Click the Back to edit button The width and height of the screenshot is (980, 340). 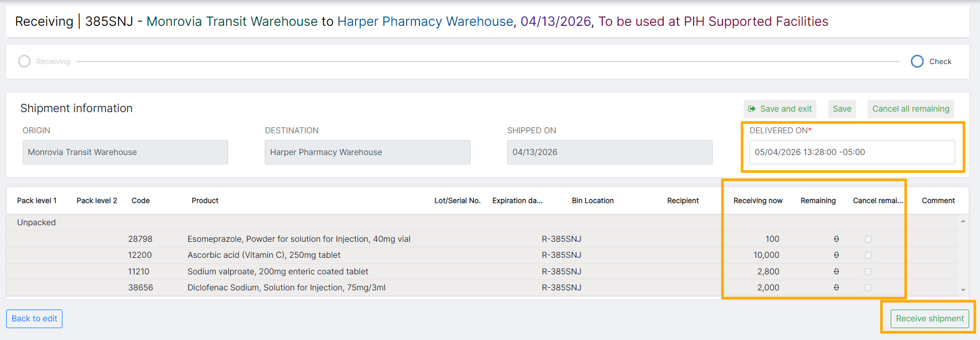[x=34, y=319]
